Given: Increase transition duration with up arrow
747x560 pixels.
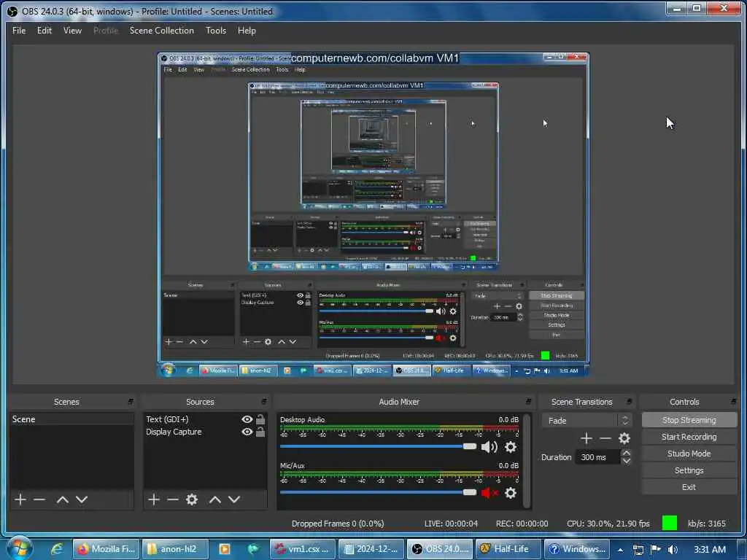Looking at the screenshot, I should (x=627, y=453).
